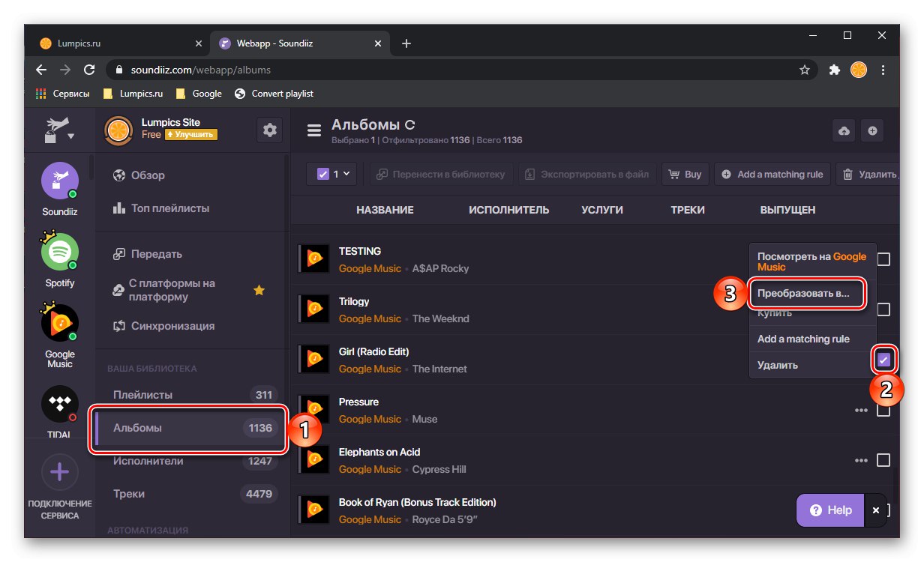Click the round plus icon in the header
The width and height of the screenshot is (924, 562).
(x=872, y=130)
